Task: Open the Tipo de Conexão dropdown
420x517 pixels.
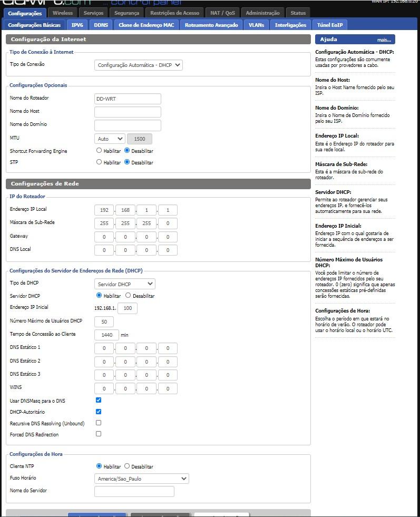Action: pos(139,65)
